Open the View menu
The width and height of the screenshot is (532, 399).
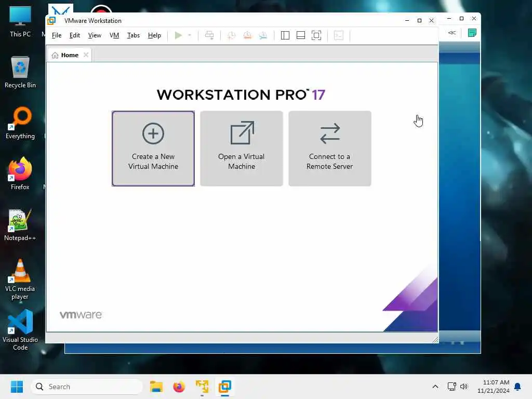click(95, 35)
